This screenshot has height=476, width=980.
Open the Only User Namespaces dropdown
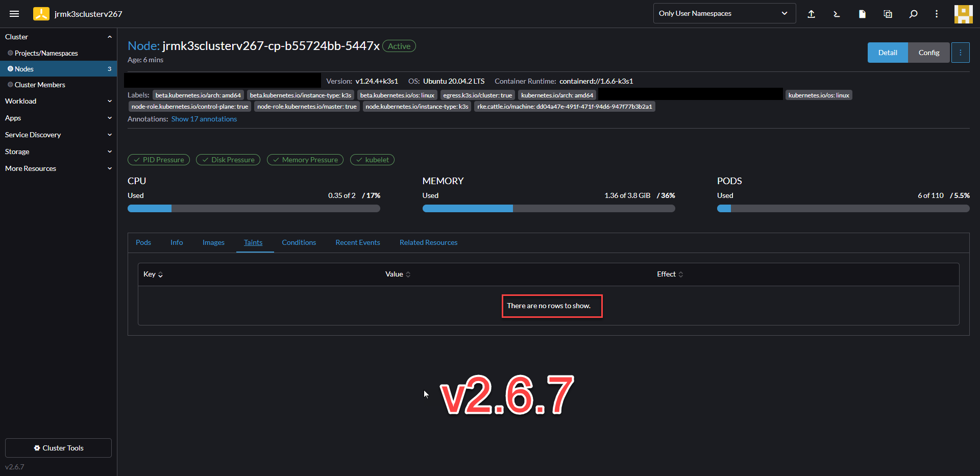724,13
